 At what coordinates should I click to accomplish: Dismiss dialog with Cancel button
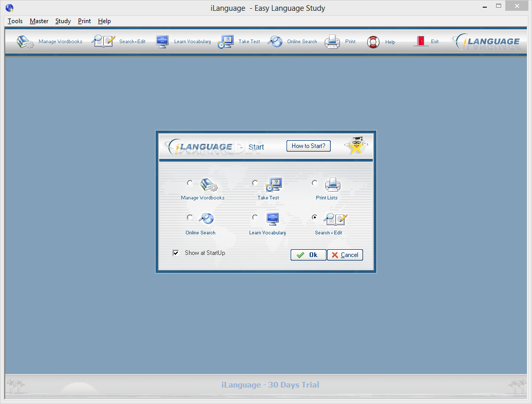pyautogui.click(x=345, y=255)
